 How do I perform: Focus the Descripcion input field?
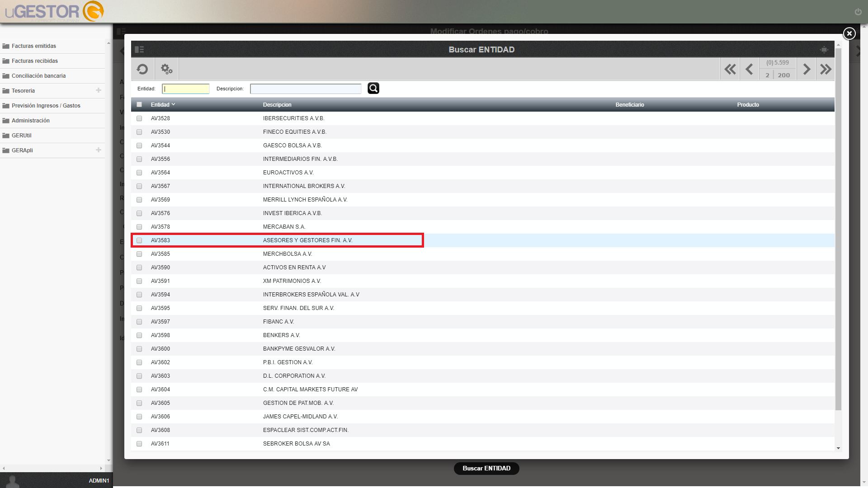coord(306,89)
